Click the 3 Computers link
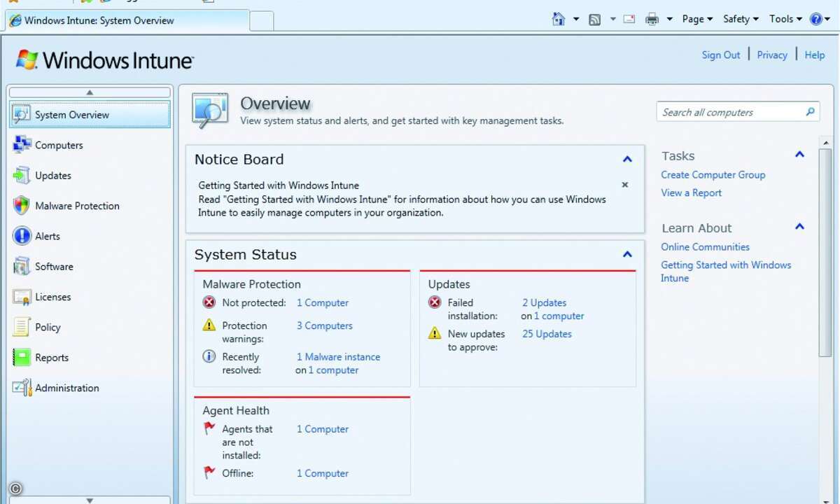The image size is (840, 504). [325, 326]
